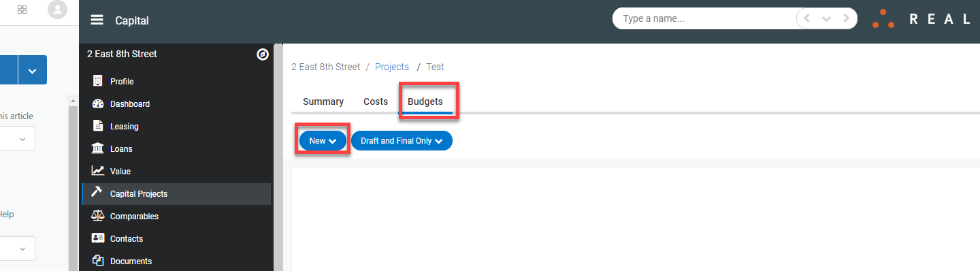980x271 pixels.
Task: Go to previous result with left arrow
Action: pyautogui.click(x=807, y=19)
